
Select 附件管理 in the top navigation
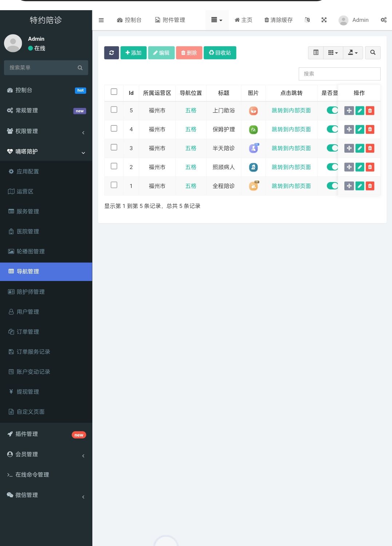pos(170,20)
